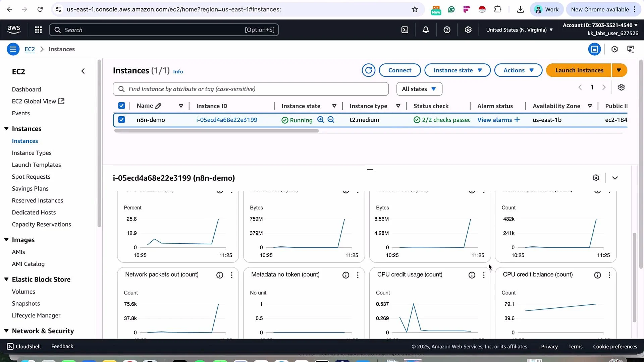
Task: Click zoom-out filter icon beside Running
Action: pyautogui.click(x=331, y=120)
